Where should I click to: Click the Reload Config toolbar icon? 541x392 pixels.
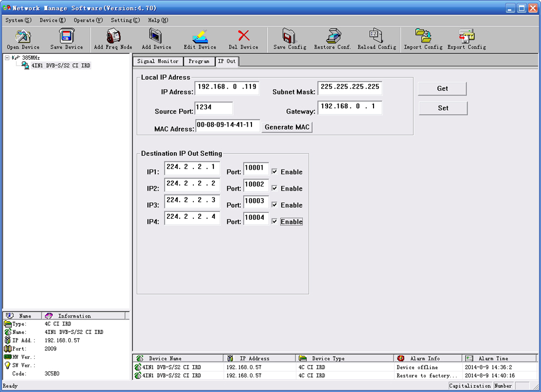tap(376, 36)
